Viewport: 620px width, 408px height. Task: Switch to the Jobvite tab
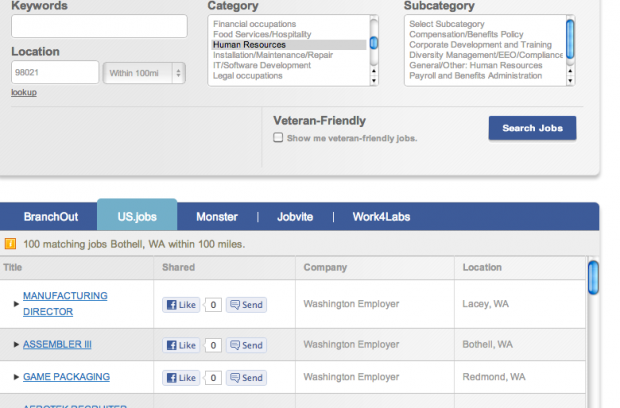click(295, 217)
